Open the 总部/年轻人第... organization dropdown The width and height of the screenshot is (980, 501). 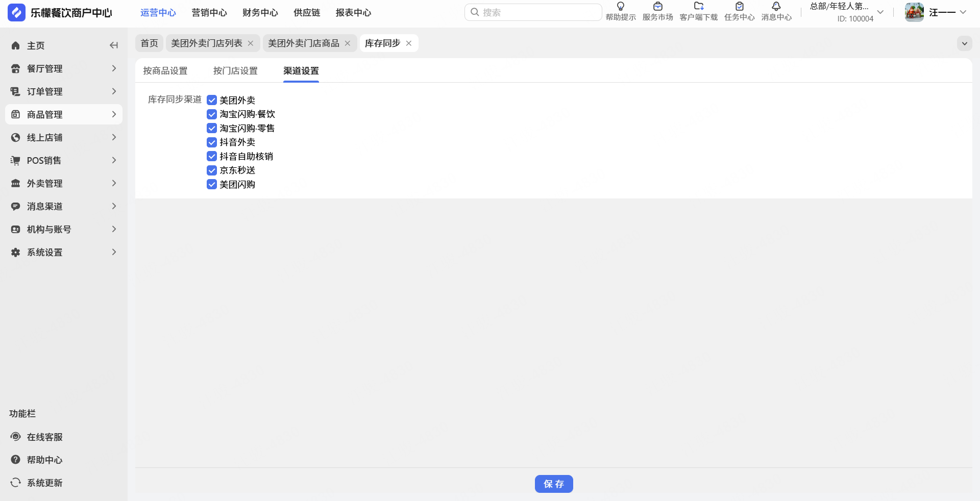coord(880,12)
